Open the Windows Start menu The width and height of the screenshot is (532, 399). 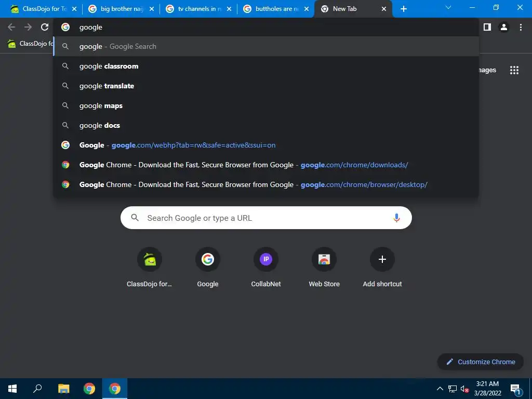[x=12, y=389]
